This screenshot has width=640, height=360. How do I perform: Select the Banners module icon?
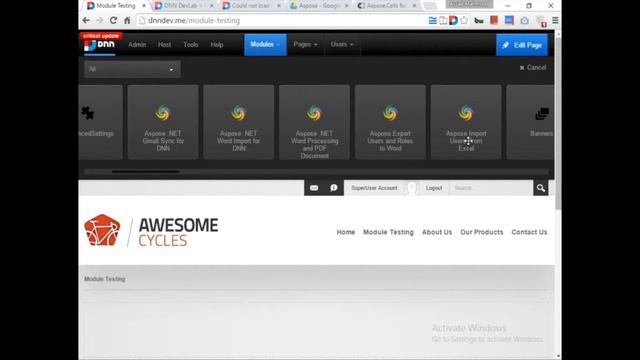pos(542,114)
